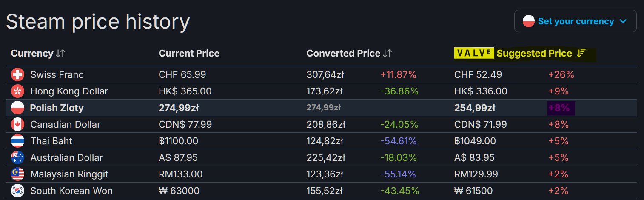644x200 pixels.
Task: Select the Swiss Franc currency row name
Action: [57, 75]
